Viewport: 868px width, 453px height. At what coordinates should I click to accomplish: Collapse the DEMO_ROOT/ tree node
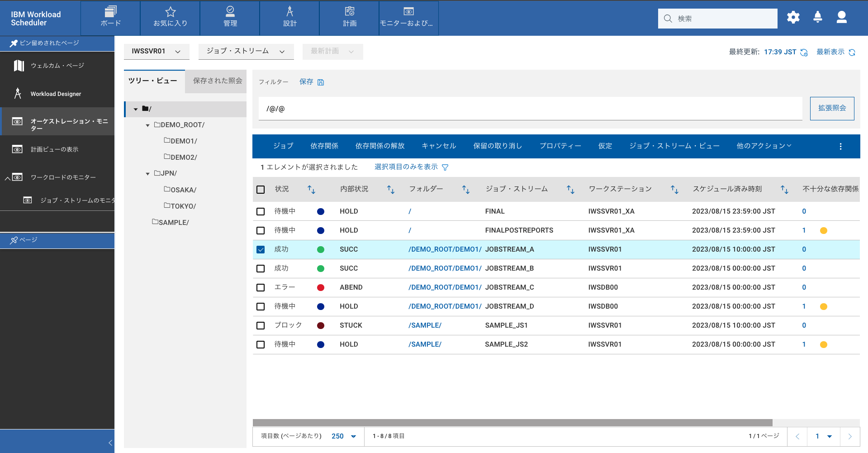(147, 125)
